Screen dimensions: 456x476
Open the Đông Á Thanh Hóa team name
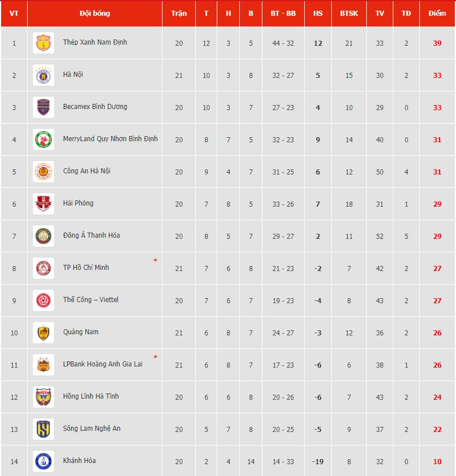pos(91,235)
